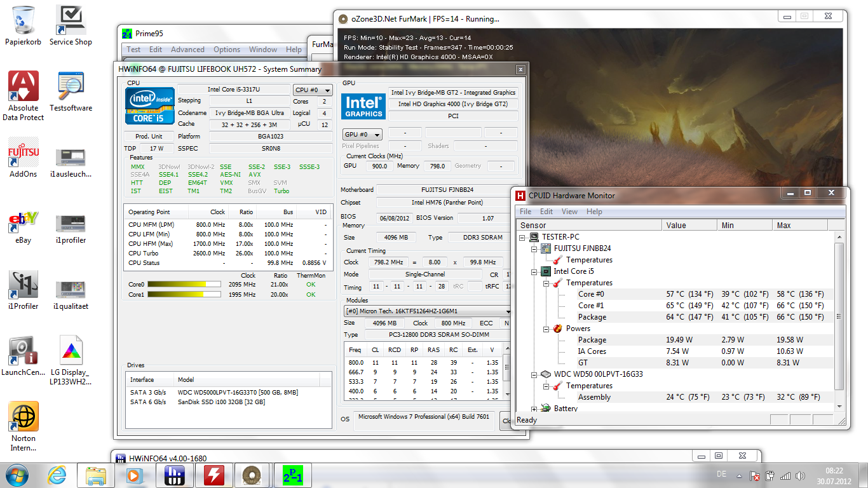Open CPU #0 selector dropdown
The image size is (868, 488).
pyautogui.click(x=313, y=90)
